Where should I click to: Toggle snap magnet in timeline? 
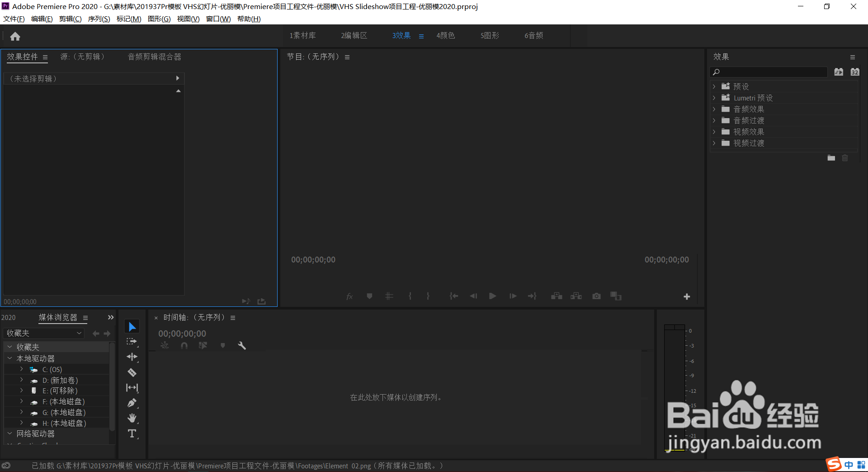[184, 346]
